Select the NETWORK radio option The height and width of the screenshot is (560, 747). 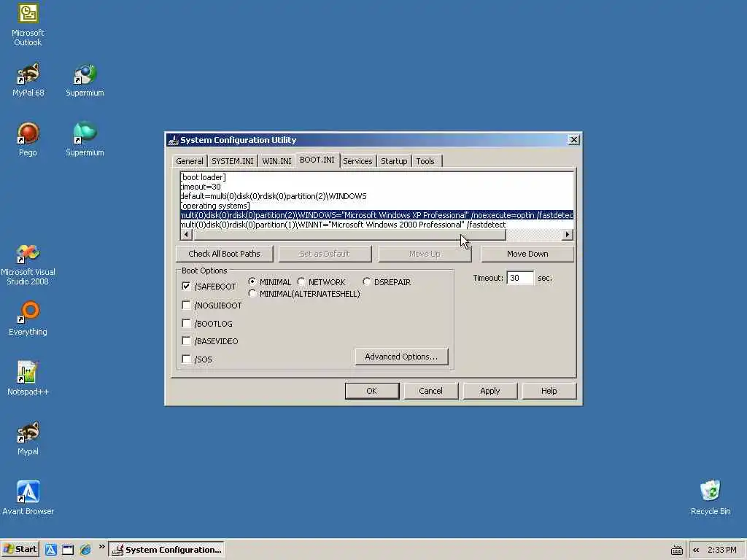[x=301, y=281]
